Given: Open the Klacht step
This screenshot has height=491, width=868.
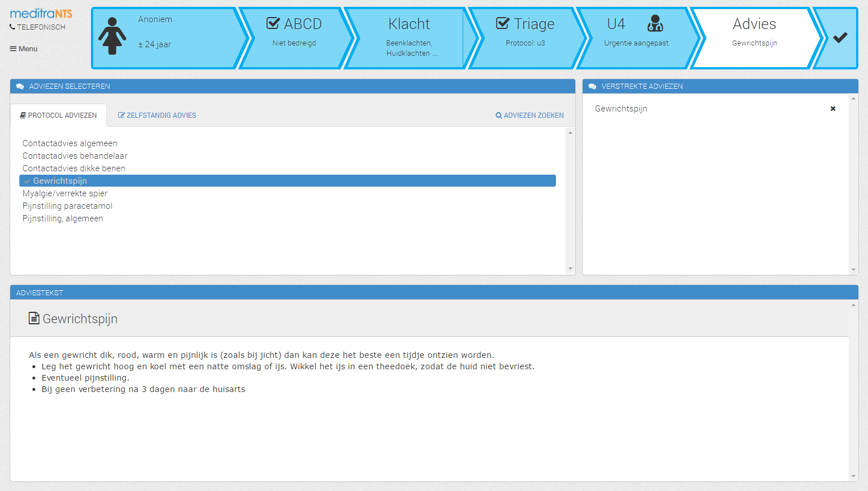Looking at the screenshot, I should [x=409, y=38].
